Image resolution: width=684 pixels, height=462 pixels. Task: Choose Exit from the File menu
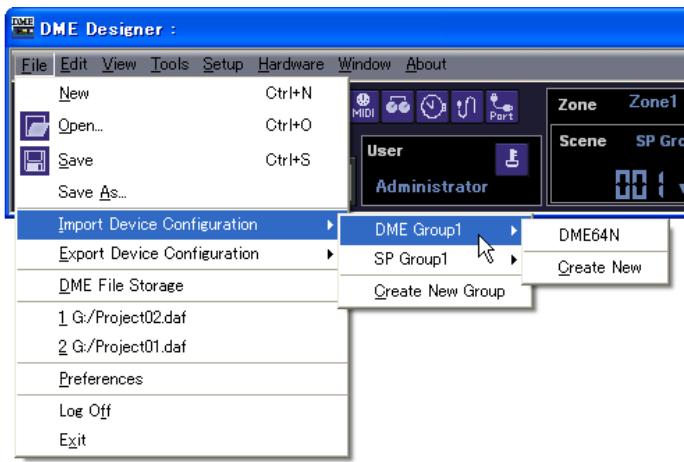[182, 440]
